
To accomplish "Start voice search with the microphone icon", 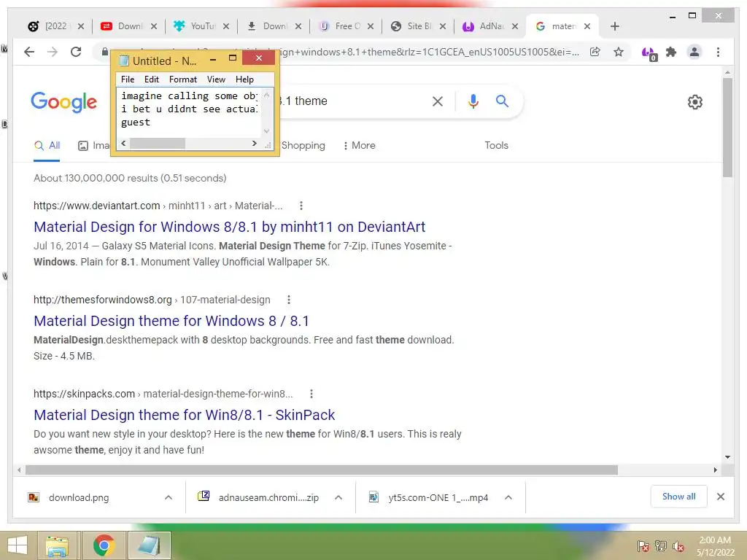I will point(473,101).
